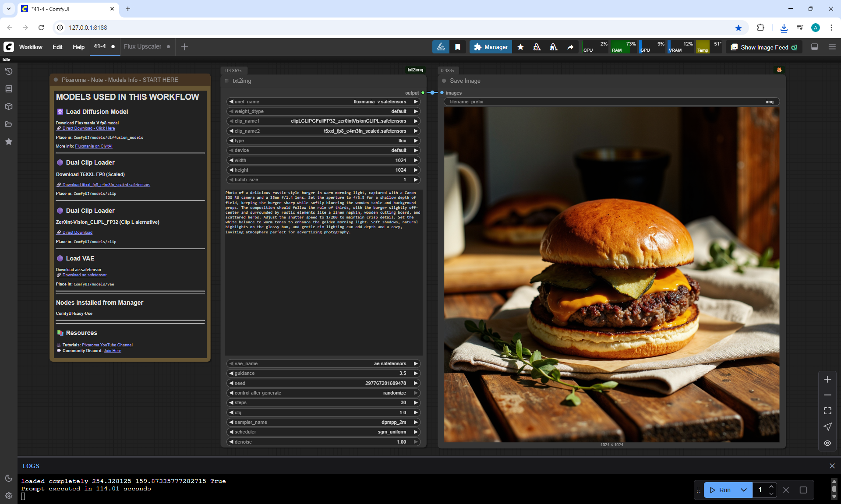Toggle bottom panel button in top bar
Image resolution: width=841 pixels, height=504 pixels.
click(814, 47)
